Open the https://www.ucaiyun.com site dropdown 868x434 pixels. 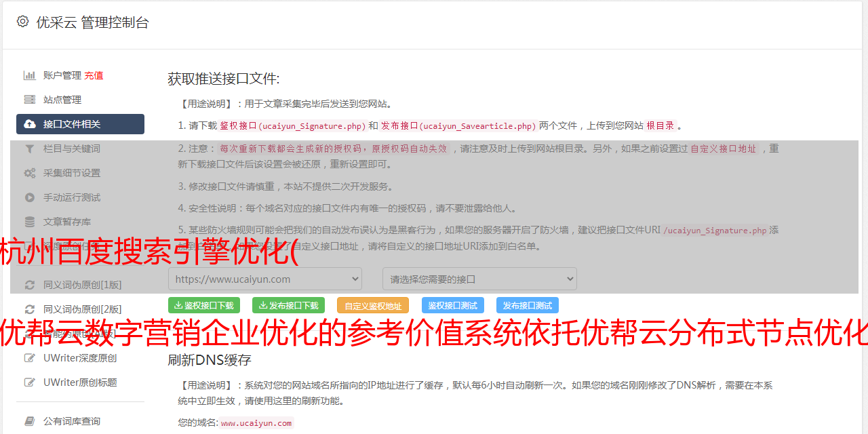[x=265, y=279]
